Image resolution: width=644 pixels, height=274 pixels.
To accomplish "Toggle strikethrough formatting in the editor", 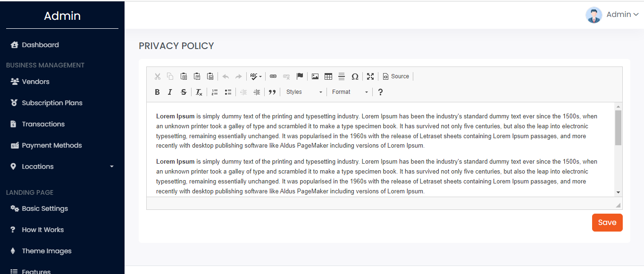I will click(184, 92).
